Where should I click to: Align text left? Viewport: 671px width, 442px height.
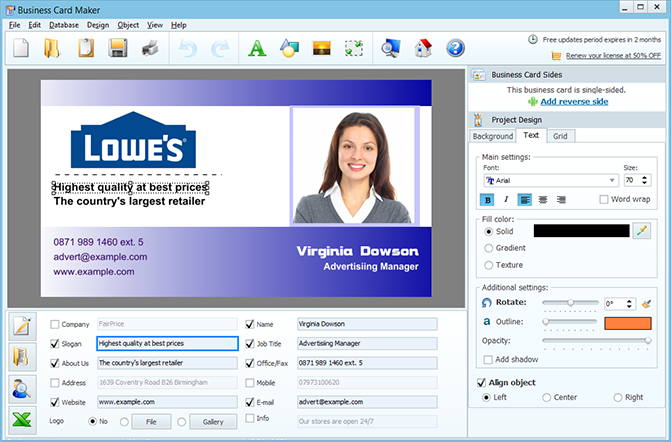click(x=525, y=199)
